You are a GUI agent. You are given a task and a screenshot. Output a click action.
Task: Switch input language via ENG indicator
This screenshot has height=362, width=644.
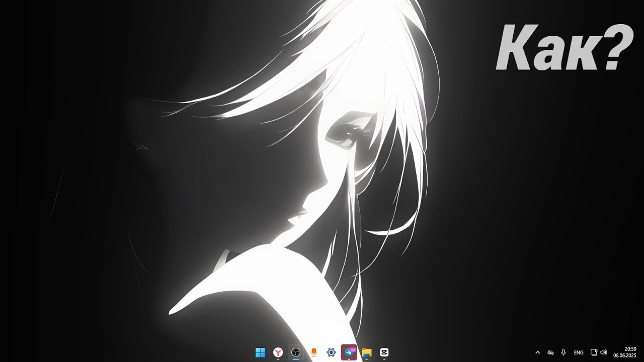(x=579, y=352)
